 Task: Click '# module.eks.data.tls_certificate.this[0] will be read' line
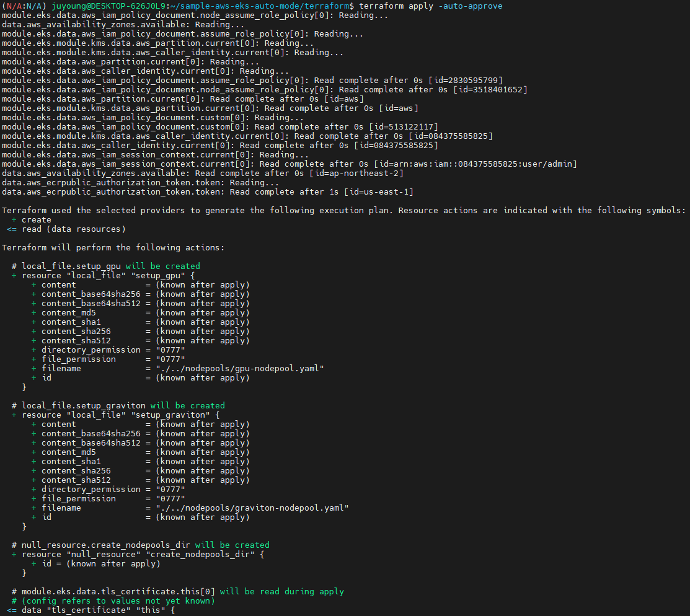(177, 592)
